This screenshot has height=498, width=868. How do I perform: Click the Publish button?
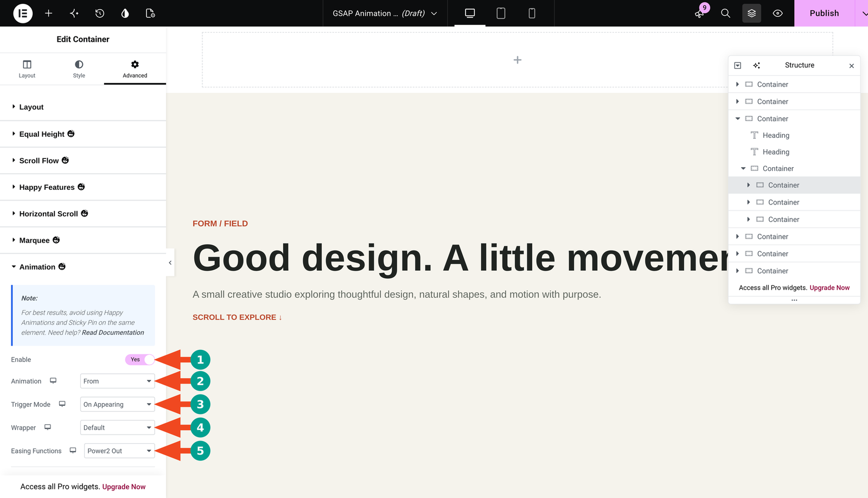[x=824, y=13]
